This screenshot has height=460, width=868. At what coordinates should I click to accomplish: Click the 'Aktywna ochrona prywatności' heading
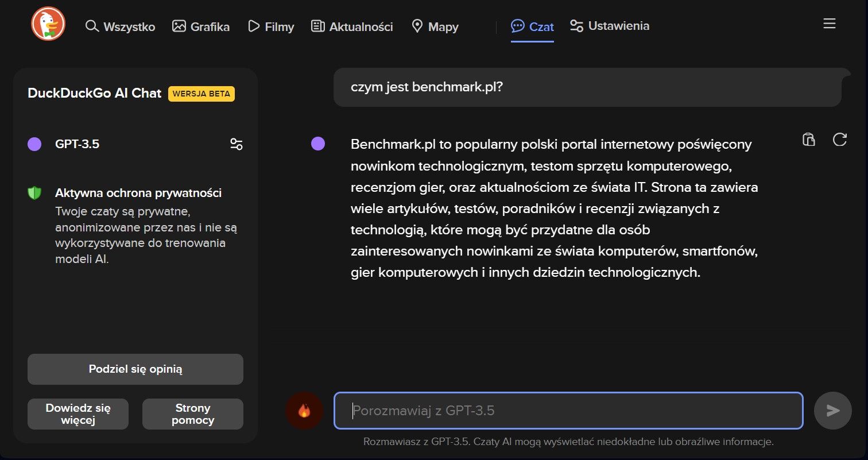(x=138, y=193)
